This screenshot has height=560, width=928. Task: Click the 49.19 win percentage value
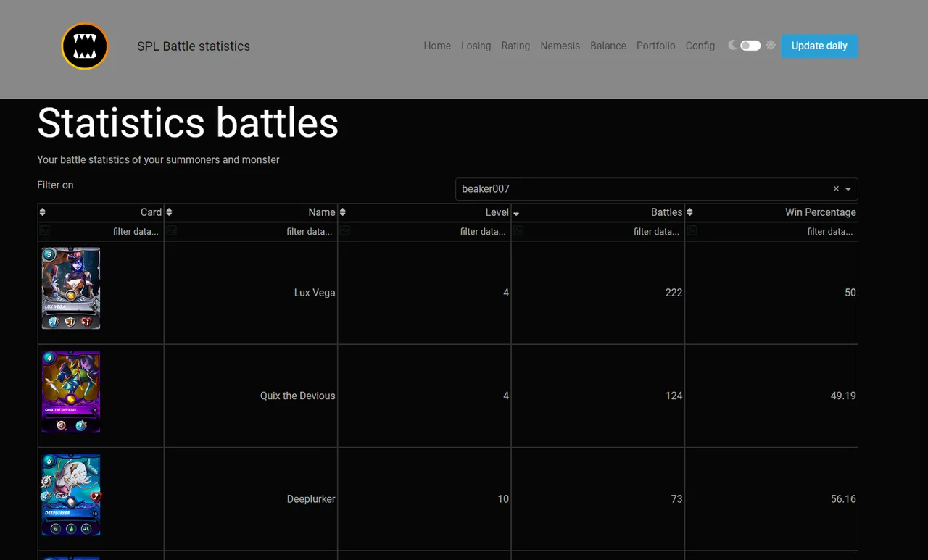[x=843, y=396]
